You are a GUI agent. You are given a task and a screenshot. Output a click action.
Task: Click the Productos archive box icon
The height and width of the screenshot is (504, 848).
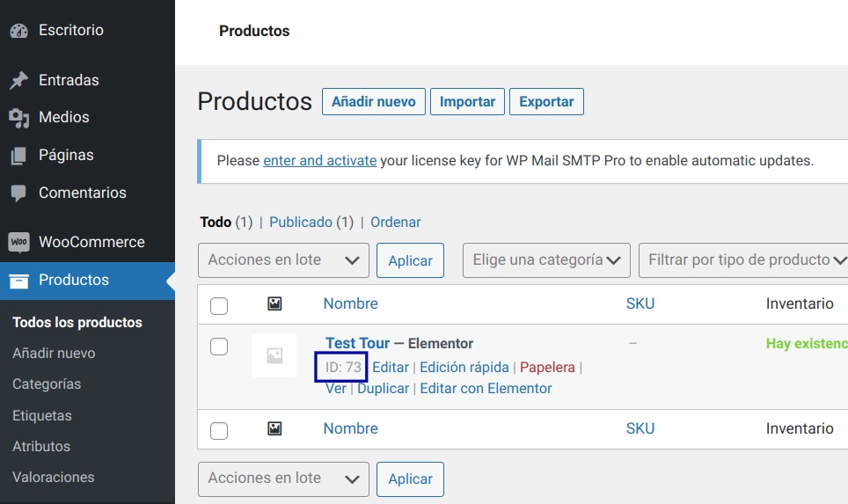(18, 281)
